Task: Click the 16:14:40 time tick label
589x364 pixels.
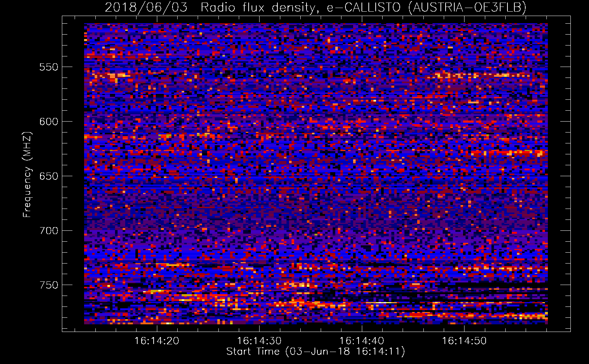Action: [x=362, y=341]
